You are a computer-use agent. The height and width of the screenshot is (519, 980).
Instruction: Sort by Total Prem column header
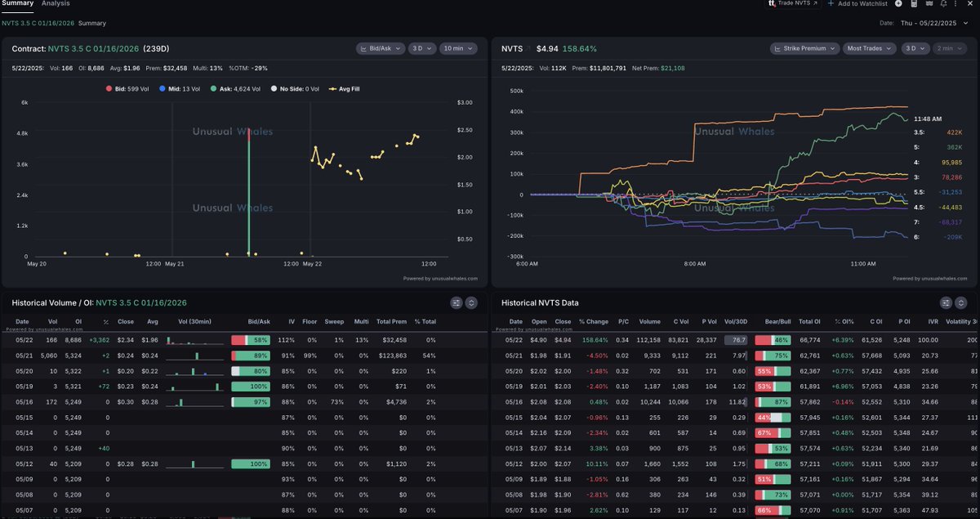click(391, 322)
